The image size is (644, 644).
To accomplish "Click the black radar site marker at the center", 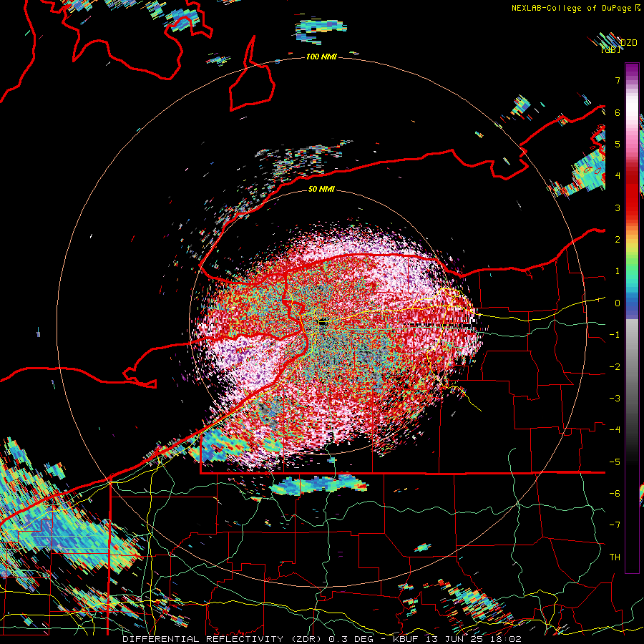I will tap(323, 323).
